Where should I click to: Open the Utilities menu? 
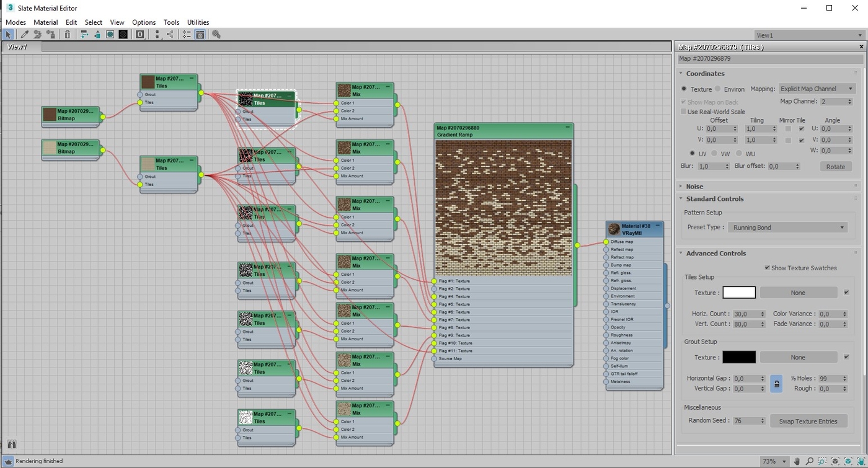[x=198, y=22]
